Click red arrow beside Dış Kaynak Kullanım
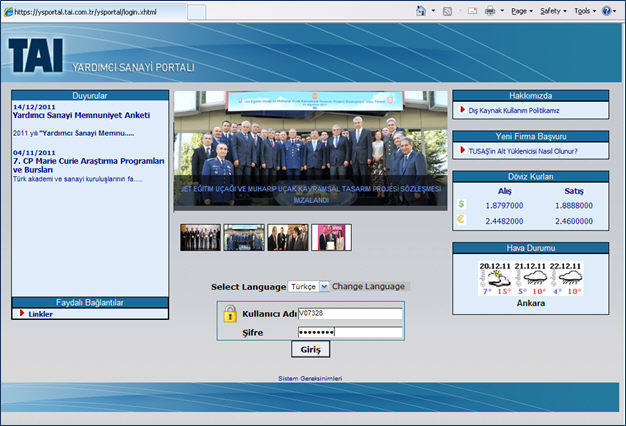 tap(462, 109)
